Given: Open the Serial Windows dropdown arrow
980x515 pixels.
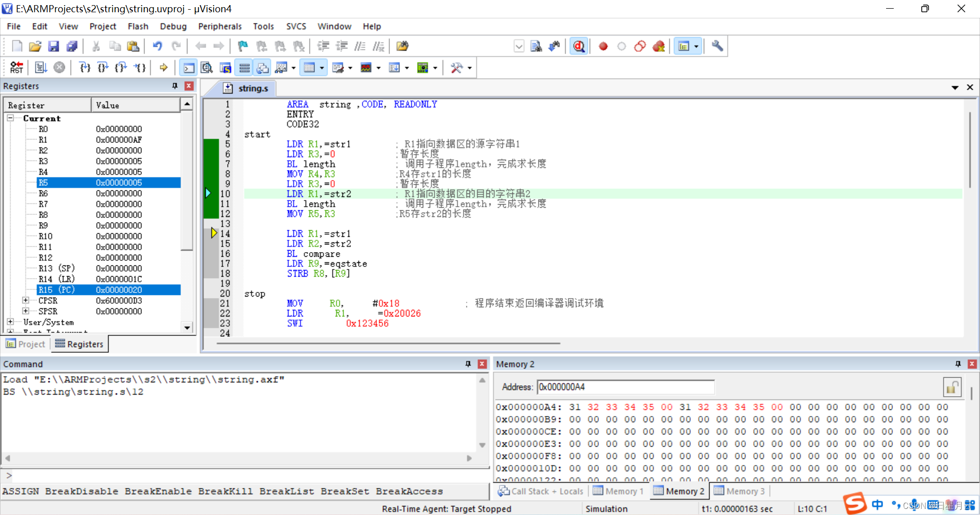Looking at the screenshot, I should (350, 68).
